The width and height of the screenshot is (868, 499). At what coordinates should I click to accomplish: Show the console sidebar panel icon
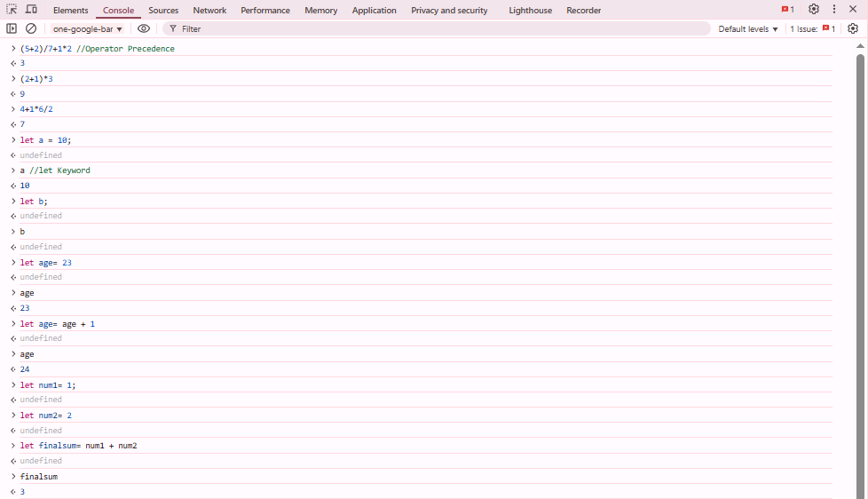point(11,28)
